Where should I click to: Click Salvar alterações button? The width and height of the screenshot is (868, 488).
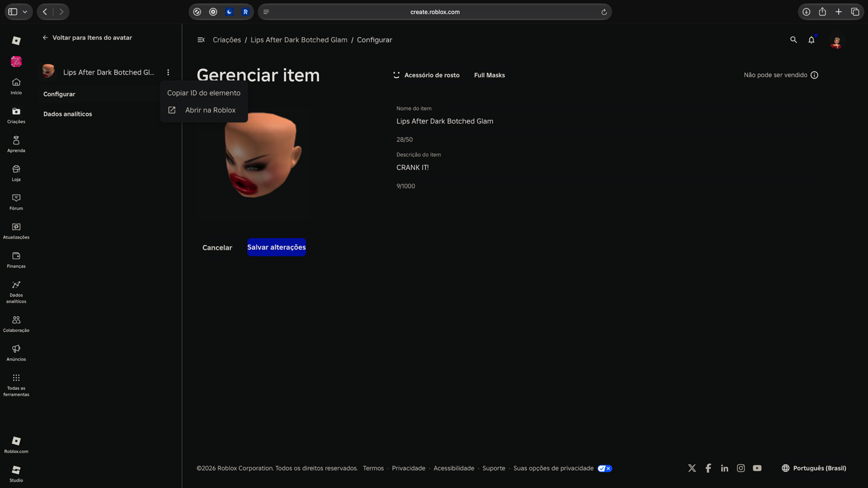[x=276, y=247]
